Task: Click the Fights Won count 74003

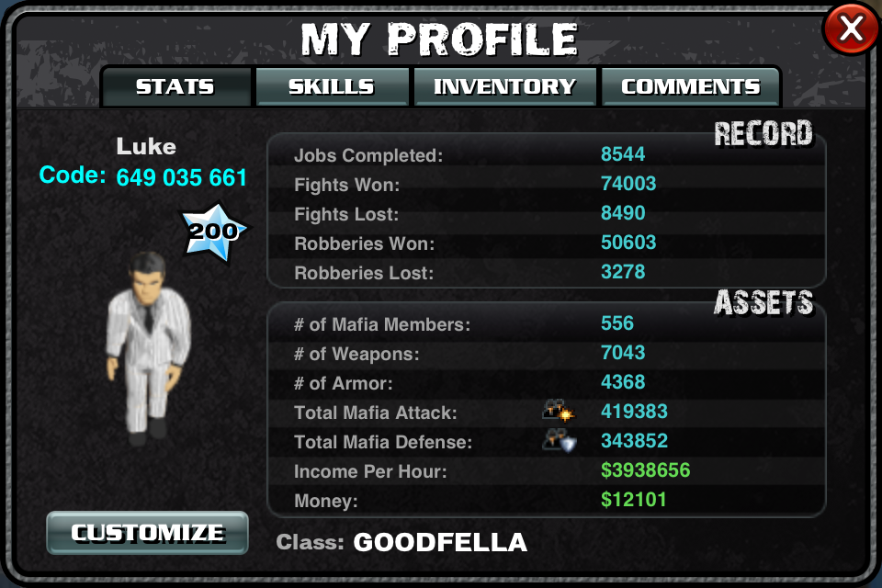Action: 628,184
